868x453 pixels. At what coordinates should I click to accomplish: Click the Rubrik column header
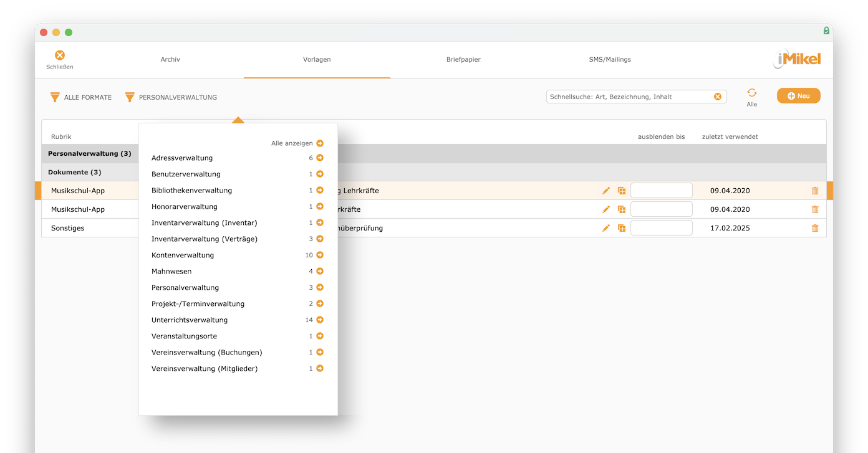[x=61, y=136]
